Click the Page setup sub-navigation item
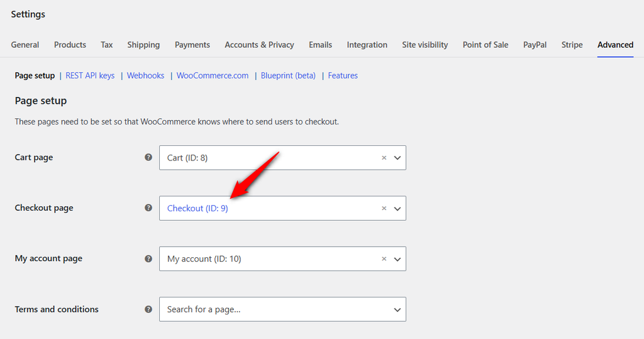The width and height of the screenshot is (644, 339). coord(35,75)
